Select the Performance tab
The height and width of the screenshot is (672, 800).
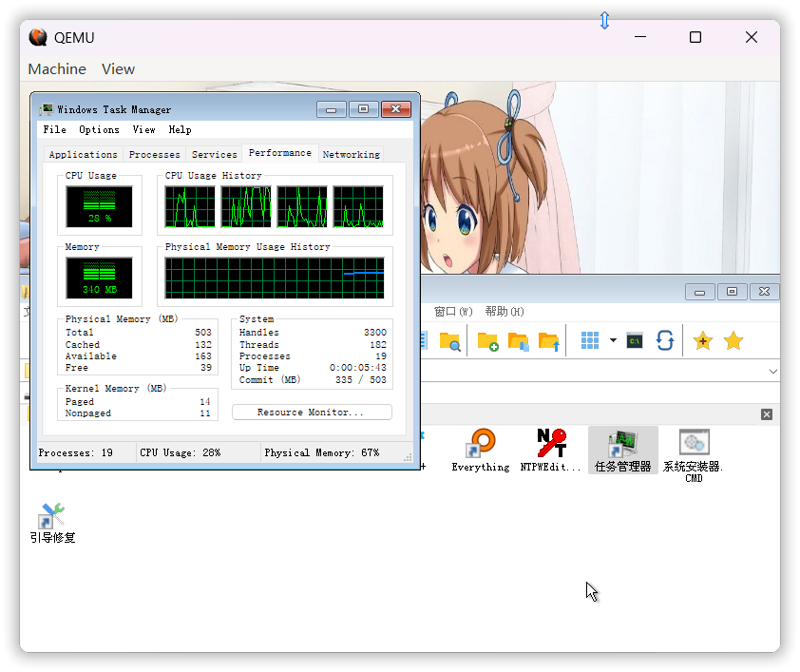coord(280,153)
